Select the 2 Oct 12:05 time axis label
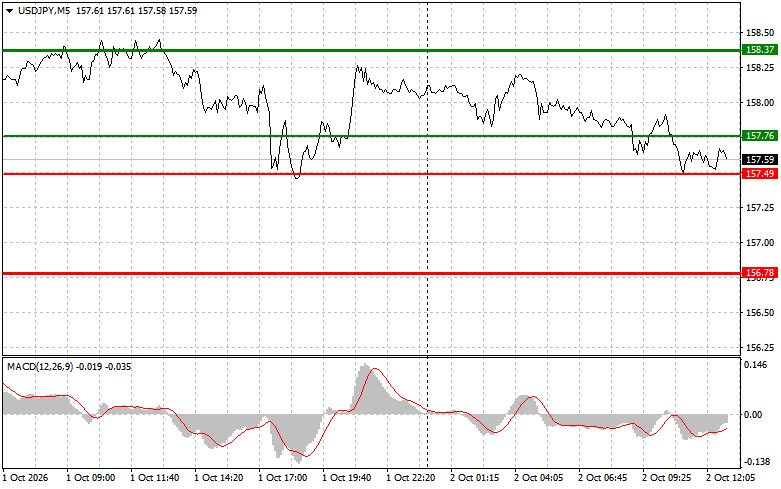Viewport: 781px width, 489px height. click(x=731, y=478)
